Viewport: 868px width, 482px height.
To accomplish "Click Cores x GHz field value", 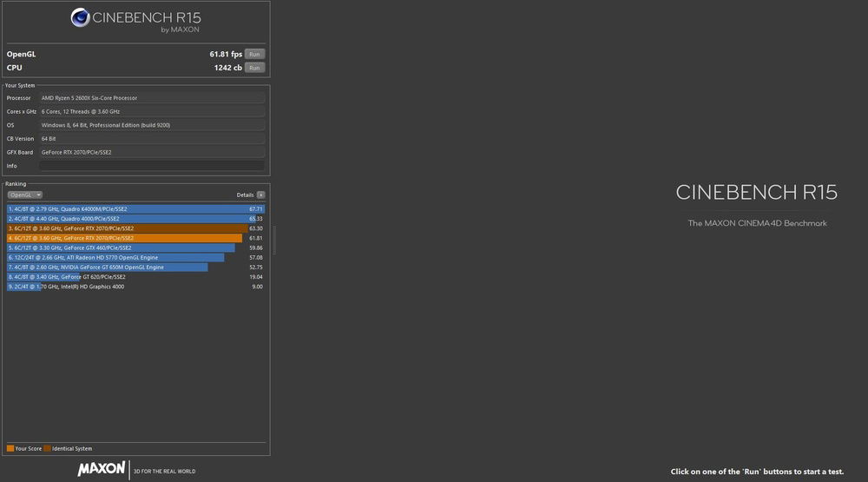I will coord(152,111).
